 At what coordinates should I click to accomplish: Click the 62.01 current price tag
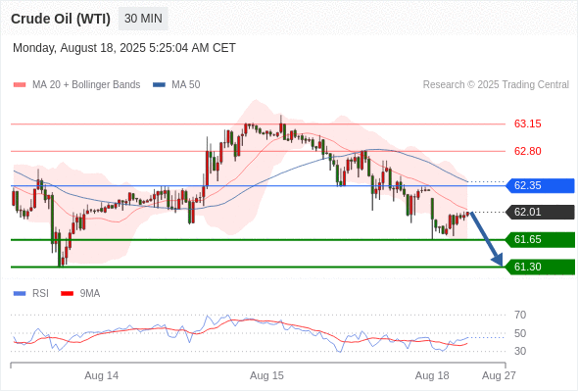point(540,212)
